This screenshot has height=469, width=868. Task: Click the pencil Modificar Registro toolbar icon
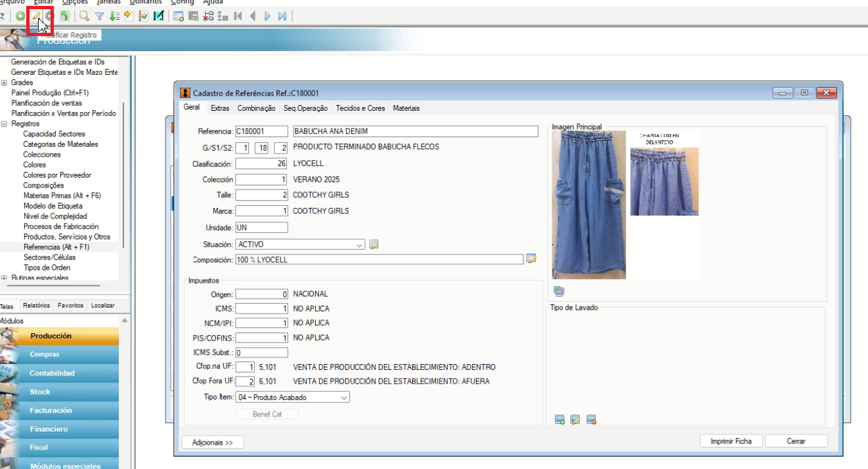(x=36, y=16)
